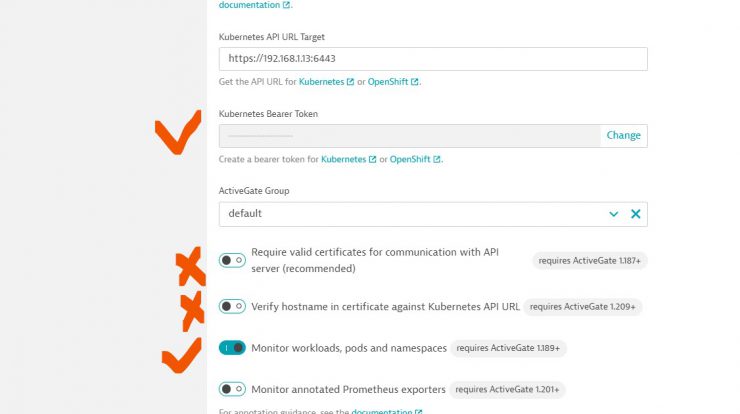Click the Kubernetes API URL Target field
The height and width of the screenshot is (414, 740).
[433, 59]
